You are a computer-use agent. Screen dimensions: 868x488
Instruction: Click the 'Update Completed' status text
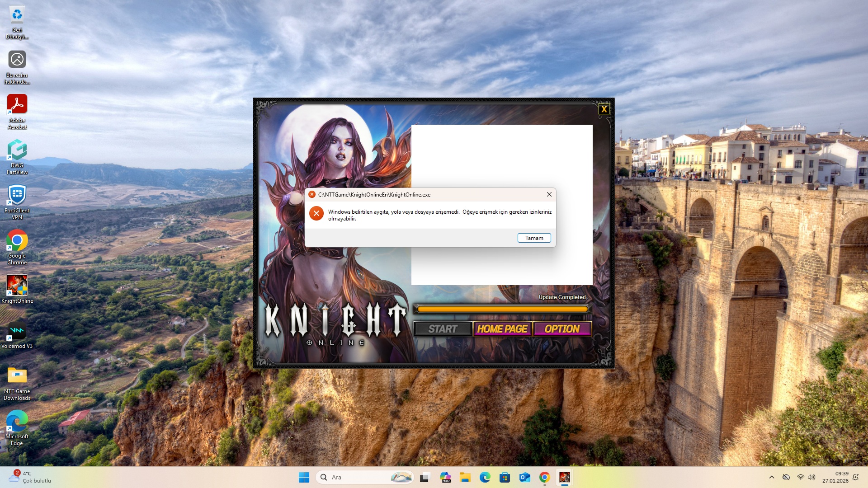pos(562,297)
